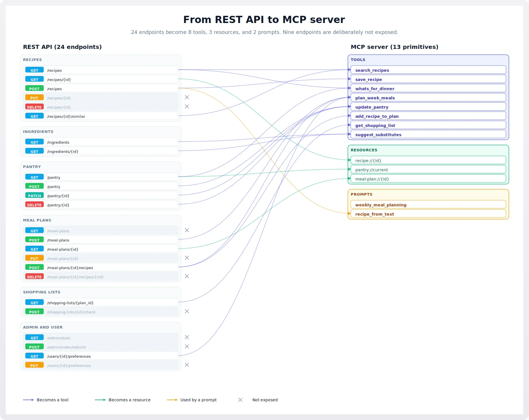Click the X mark next to /admin/index/rebuild
The image size is (529, 420).
pyautogui.click(x=187, y=346)
